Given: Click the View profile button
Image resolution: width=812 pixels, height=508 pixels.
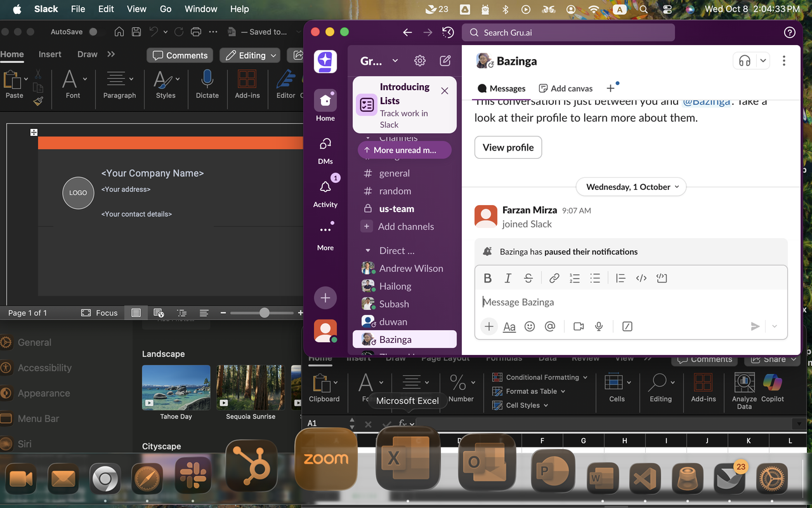Looking at the screenshot, I should 508,147.
